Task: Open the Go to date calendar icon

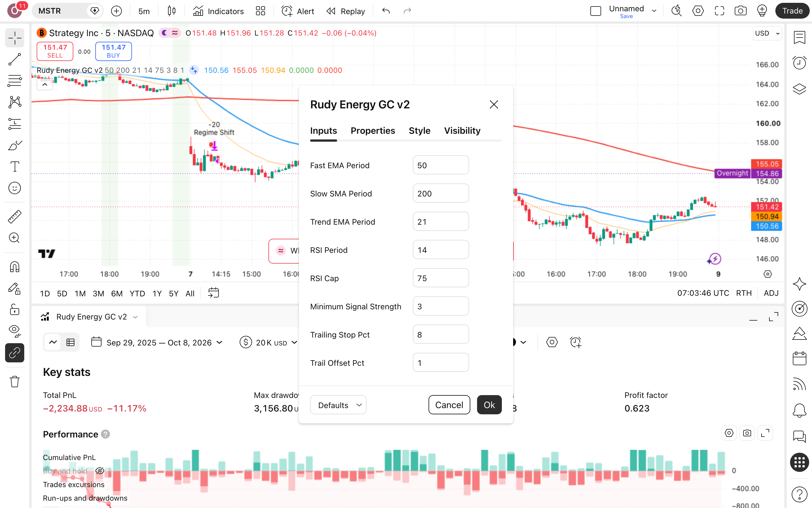Action: (213, 293)
